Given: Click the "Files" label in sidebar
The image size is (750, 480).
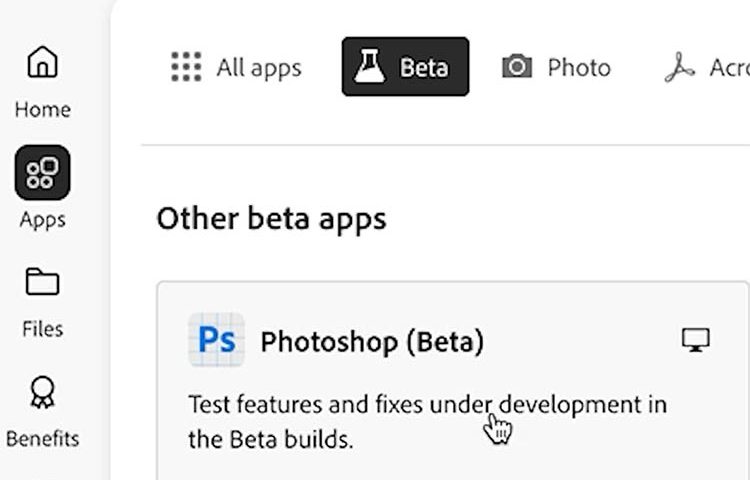Looking at the screenshot, I should [x=42, y=329].
